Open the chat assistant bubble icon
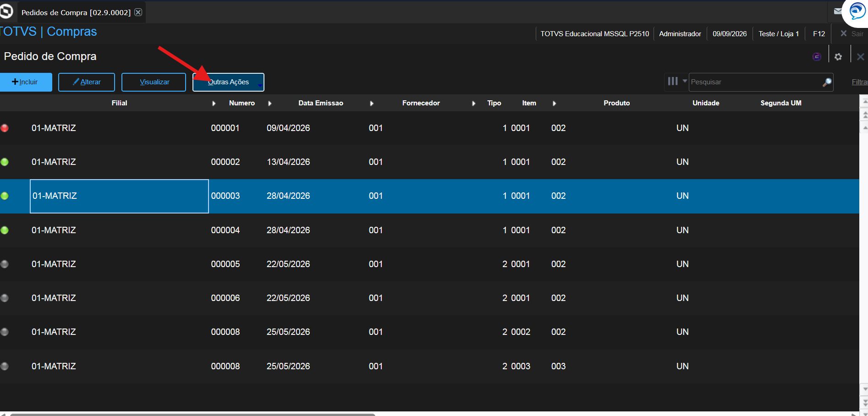 [857, 11]
